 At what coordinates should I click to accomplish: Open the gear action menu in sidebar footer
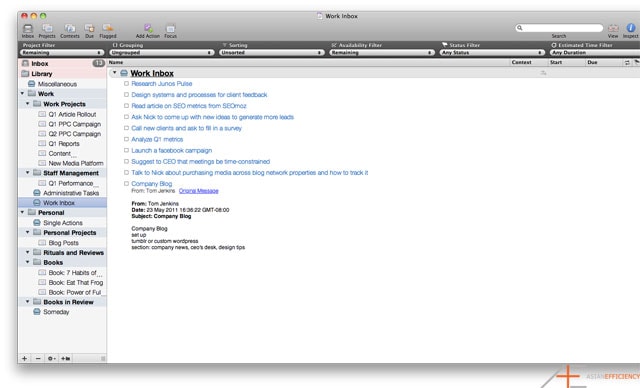[x=51, y=358]
